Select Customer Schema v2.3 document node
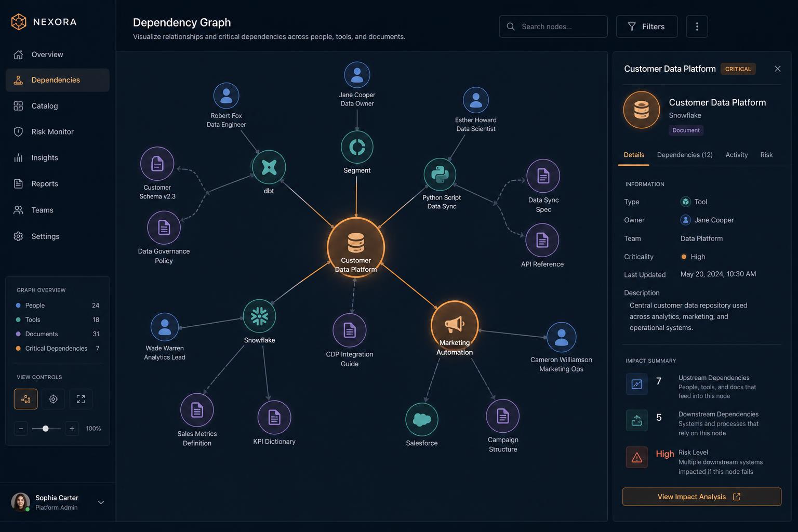This screenshot has height=532, width=798. click(157, 164)
